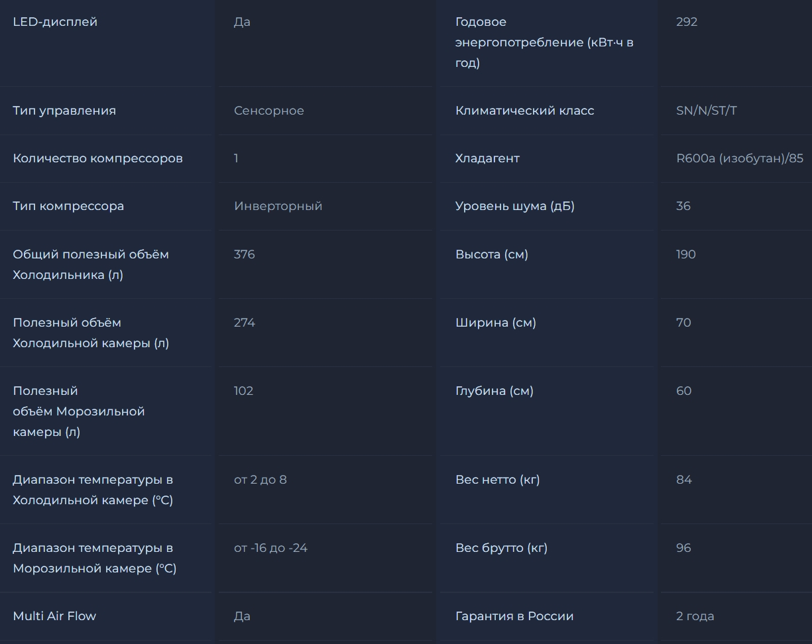The height and width of the screenshot is (644, 812).
Task: Select the annual energy consumption value 292
Action: [687, 22]
